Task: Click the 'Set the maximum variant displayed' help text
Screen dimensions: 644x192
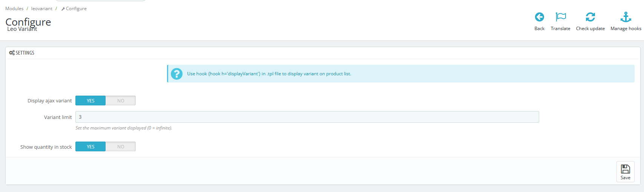Action: pyautogui.click(x=124, y=128)
